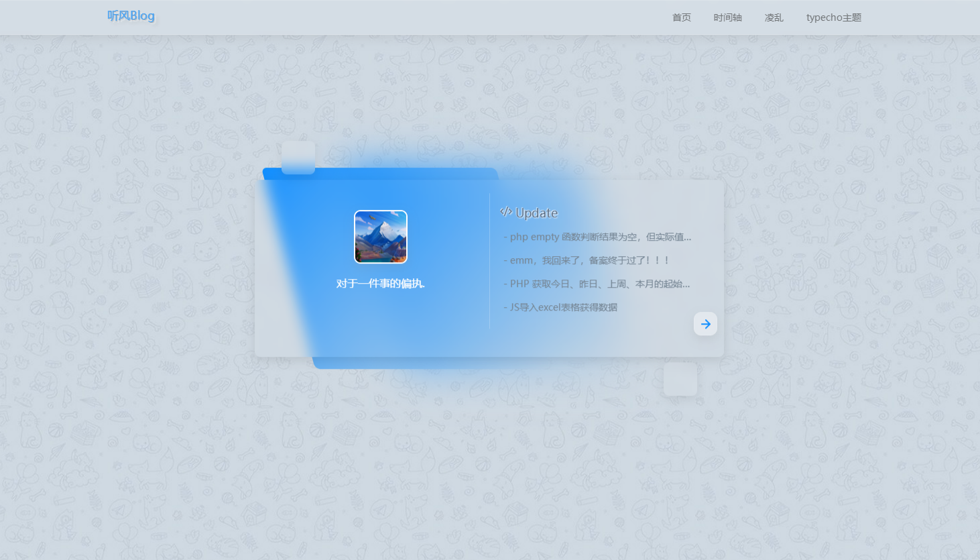The image size is (980, 560).
Task: Click the code </> icon beside Update
Action: pyautogui.click(x=505, y=211)
